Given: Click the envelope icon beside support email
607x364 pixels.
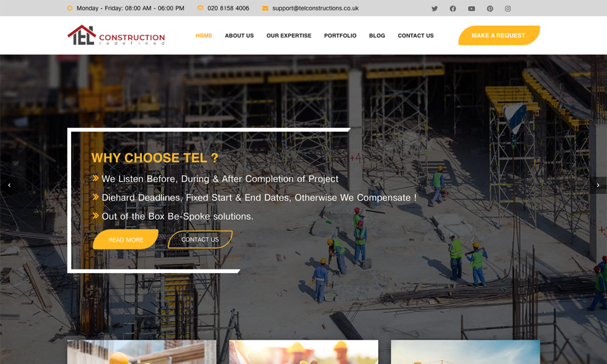Looking at the screenshot, I should click(265, 8).
